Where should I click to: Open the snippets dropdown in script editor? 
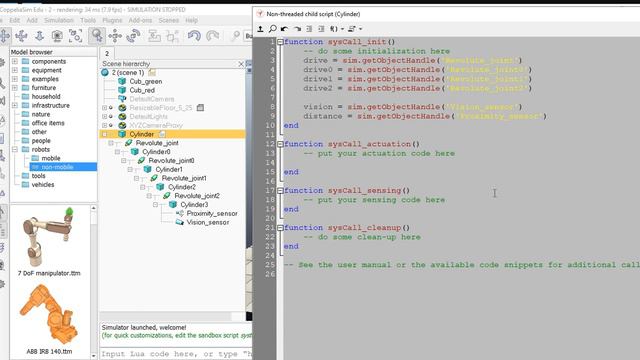[355, 29]
